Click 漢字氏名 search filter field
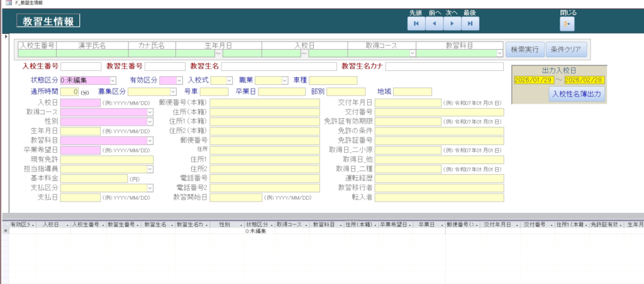 tap(92, 53)
